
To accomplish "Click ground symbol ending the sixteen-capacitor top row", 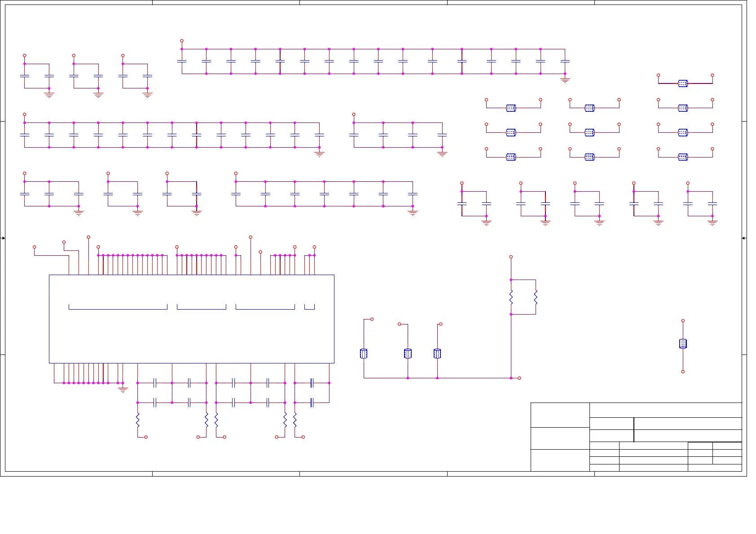I will tap(565, 80).
